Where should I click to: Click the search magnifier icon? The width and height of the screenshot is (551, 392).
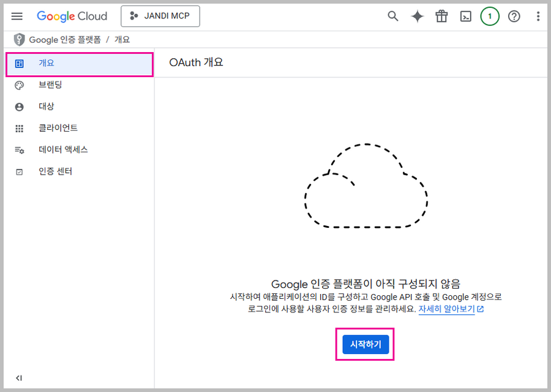(393, 17)
